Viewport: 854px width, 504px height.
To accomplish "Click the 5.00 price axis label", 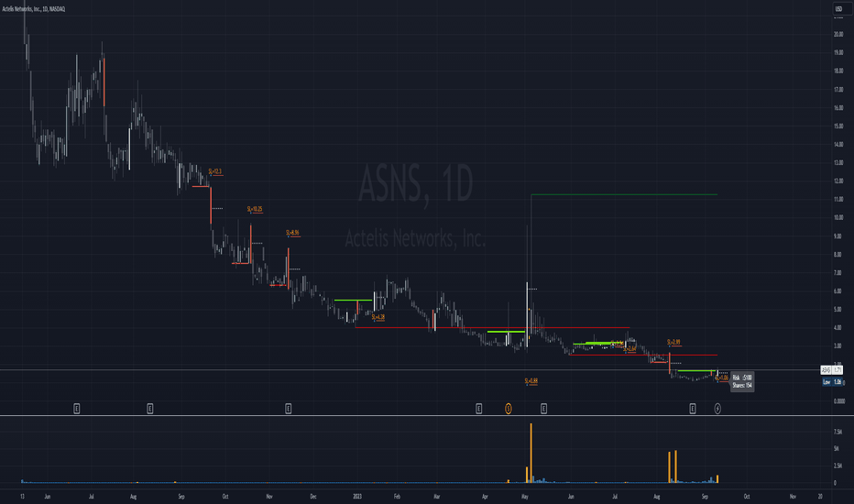I will click(x=838, y=310).
